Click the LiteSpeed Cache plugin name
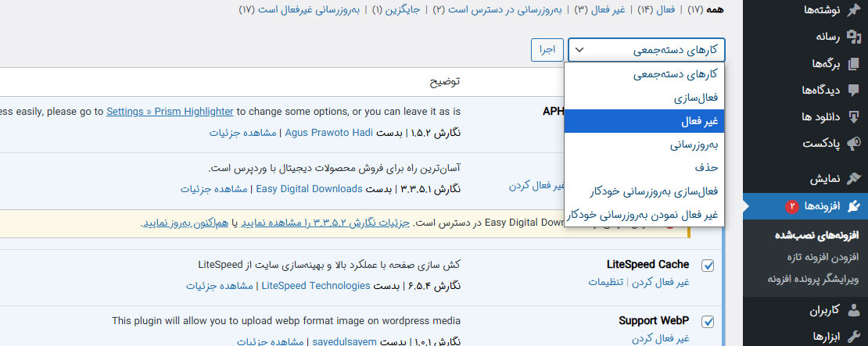The width and height of the screenshot is (868, 346). pos(647,265)
